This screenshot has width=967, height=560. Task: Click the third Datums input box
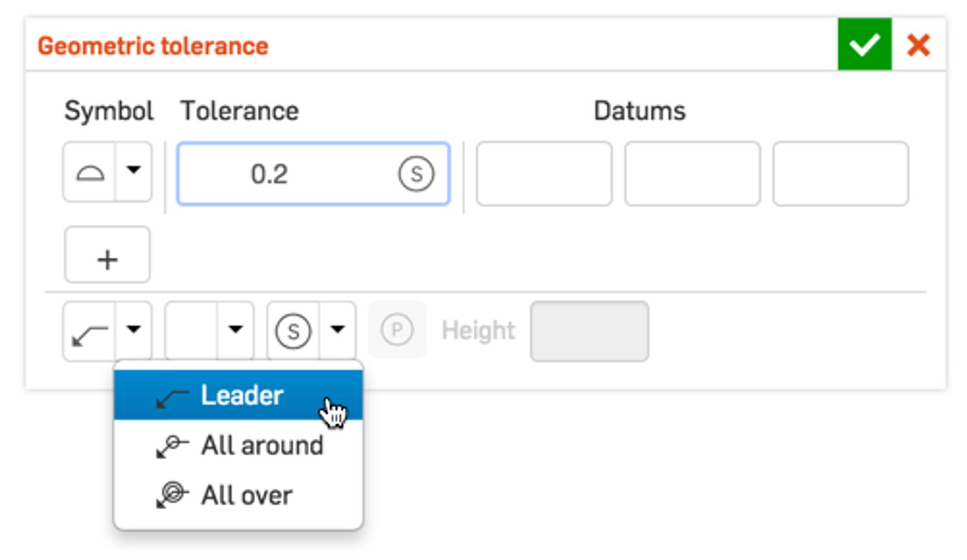(840, 174)
